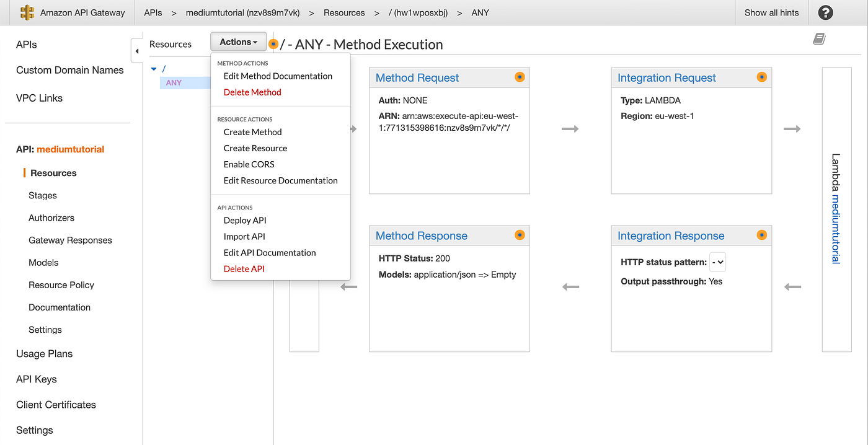Open API Keys in the sidebar
Viewport: 868px width, 445px height.
36,379
